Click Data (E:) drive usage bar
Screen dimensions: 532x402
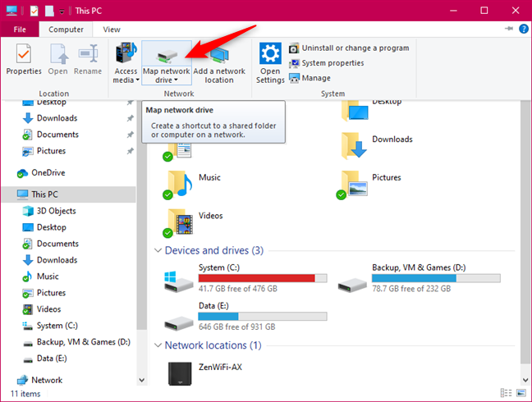(x=263, y=316)
